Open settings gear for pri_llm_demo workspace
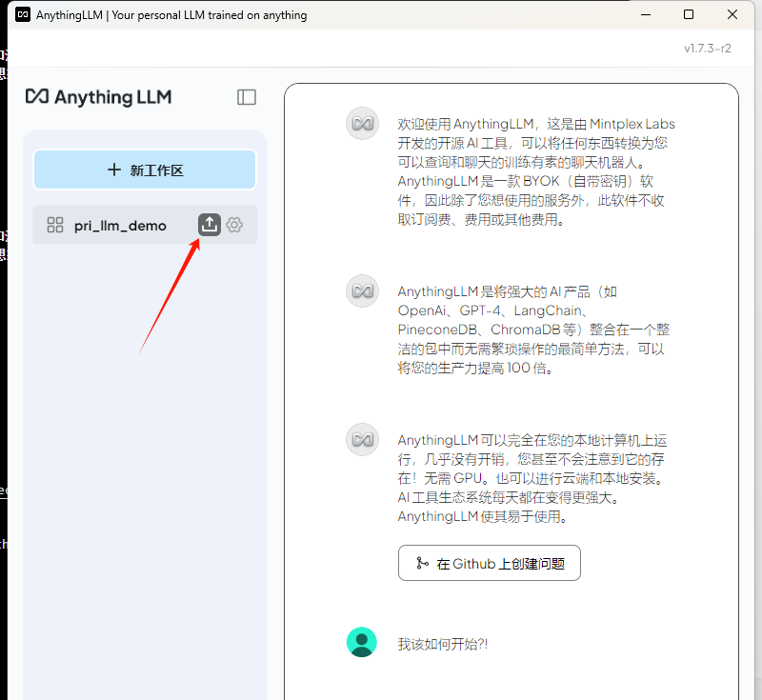 click(x=234, y=225)
